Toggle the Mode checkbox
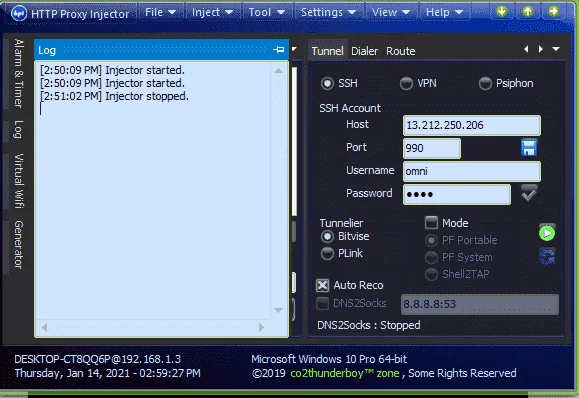 [431, 223]
